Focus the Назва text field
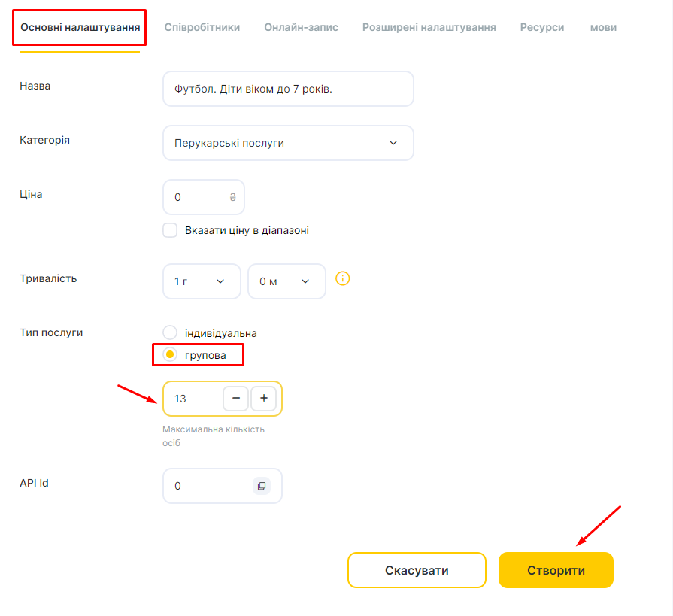This screenshot has width=673, height=616. [288, 89]
